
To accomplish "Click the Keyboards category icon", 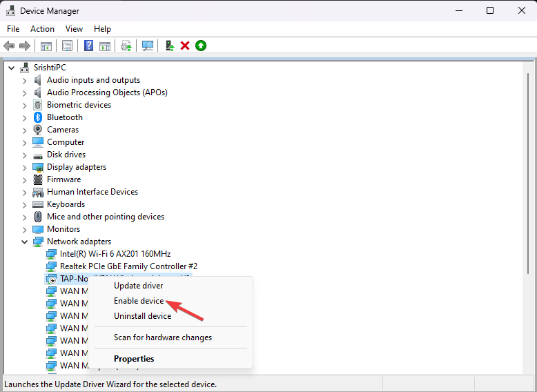I will click(x=38, y=204).
